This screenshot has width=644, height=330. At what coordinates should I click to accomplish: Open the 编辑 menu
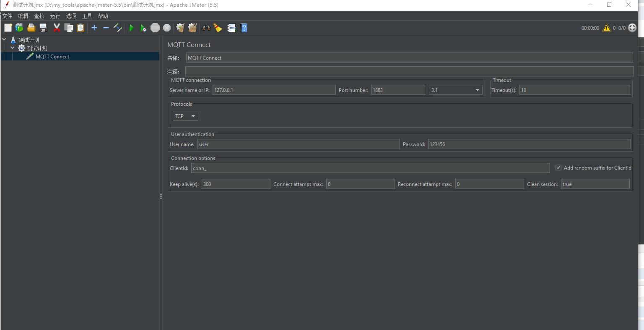[23, 16]
